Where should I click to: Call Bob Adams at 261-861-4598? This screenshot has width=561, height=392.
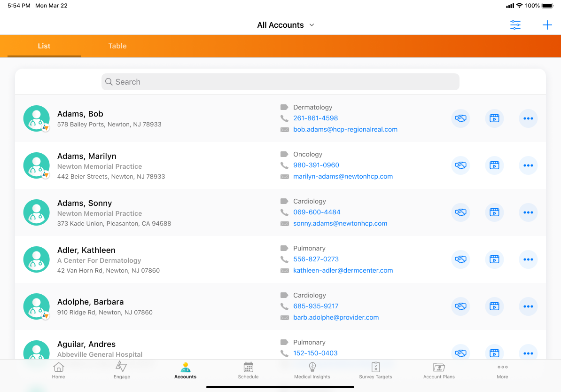[315, 118]
